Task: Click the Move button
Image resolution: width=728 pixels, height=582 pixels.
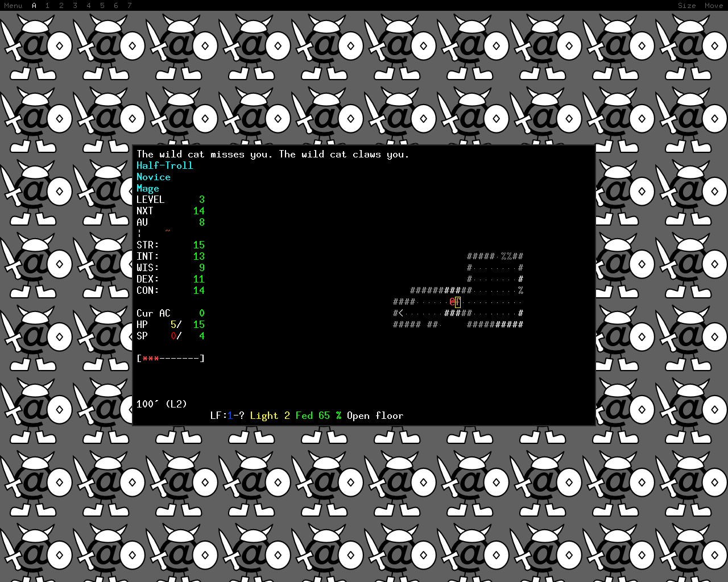Action: (x=714, y=5)
